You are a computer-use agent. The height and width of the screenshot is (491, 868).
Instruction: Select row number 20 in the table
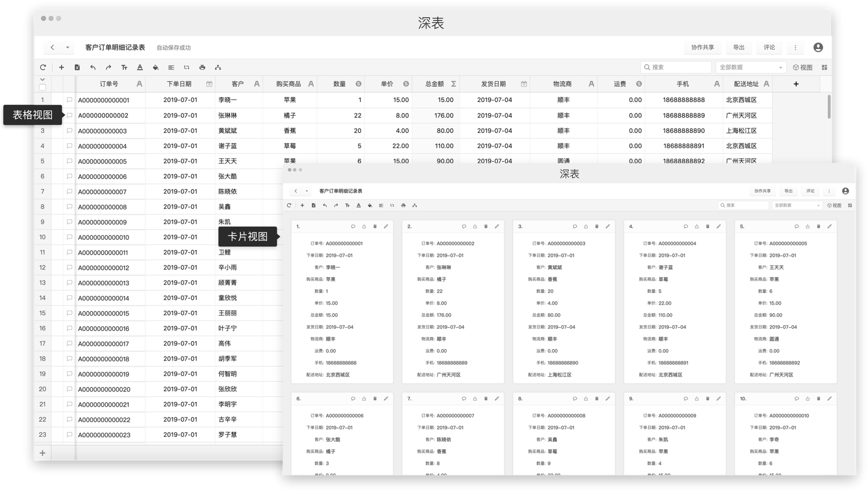point(42,389)
